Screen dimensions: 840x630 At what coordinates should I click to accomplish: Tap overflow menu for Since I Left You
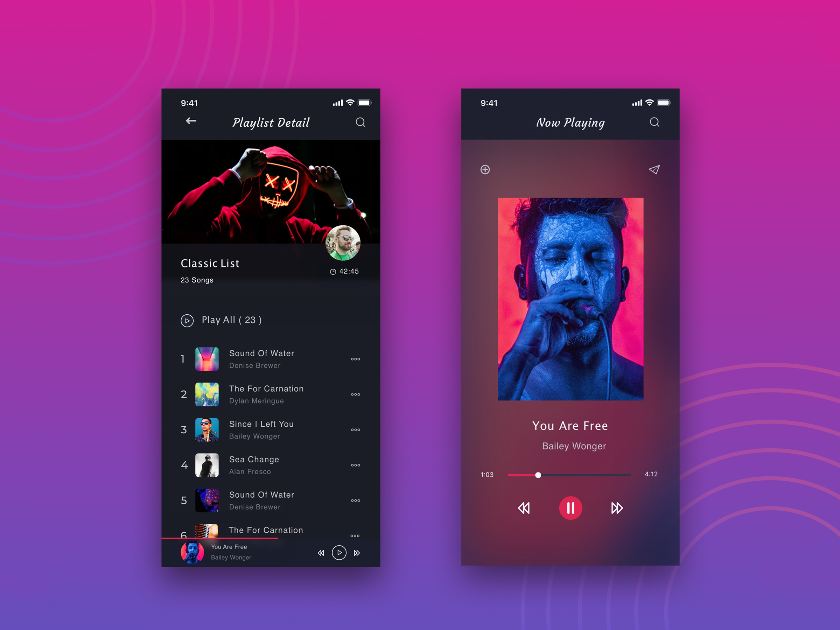point(355,428)
